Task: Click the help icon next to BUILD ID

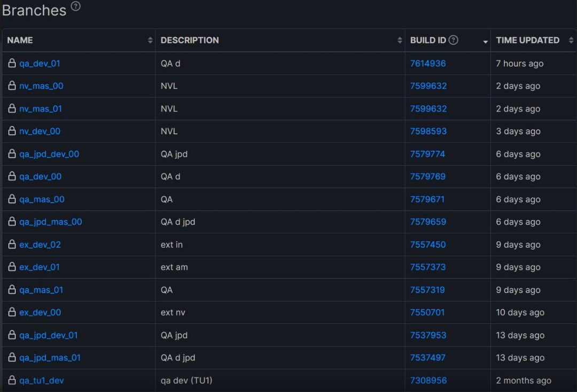Action: pos(454,40)
